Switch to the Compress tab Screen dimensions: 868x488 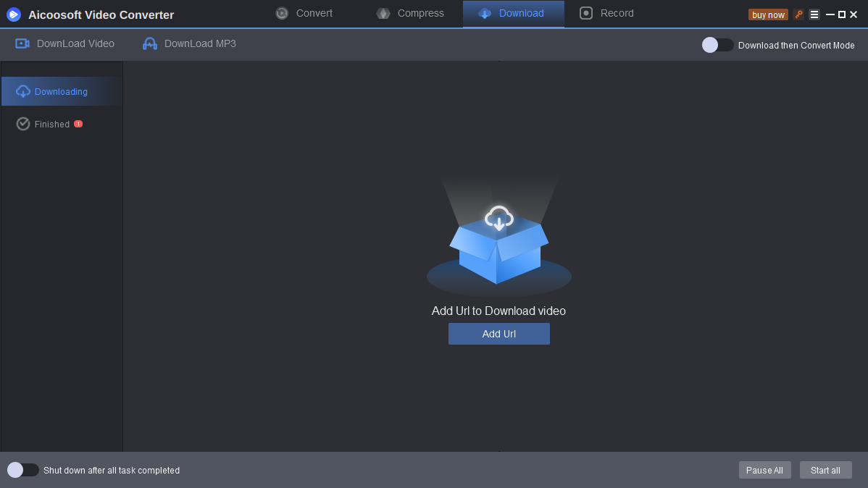(x=409, y=13)
